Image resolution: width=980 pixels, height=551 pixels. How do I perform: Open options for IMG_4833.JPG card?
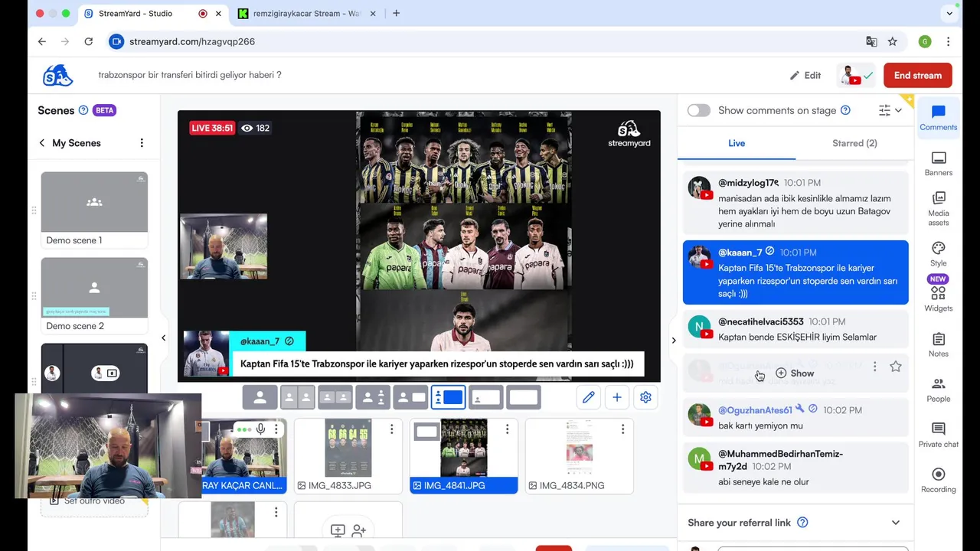[392, 429]
